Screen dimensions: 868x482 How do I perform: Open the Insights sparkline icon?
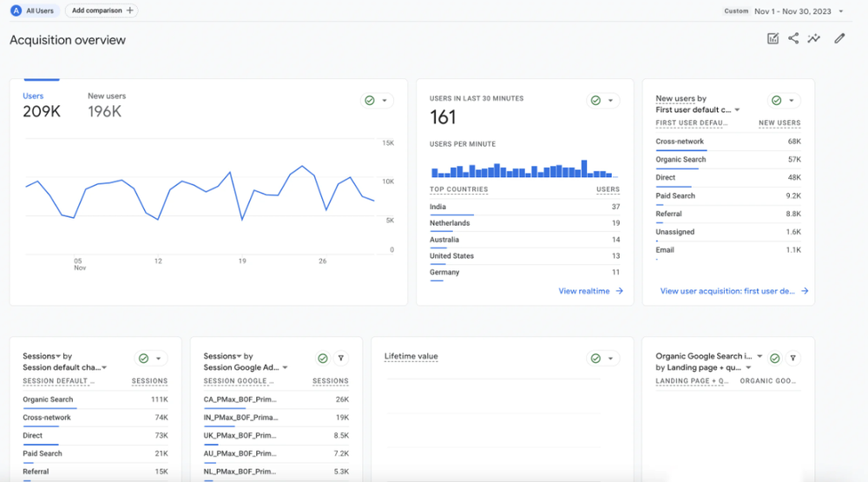point(814,38)
